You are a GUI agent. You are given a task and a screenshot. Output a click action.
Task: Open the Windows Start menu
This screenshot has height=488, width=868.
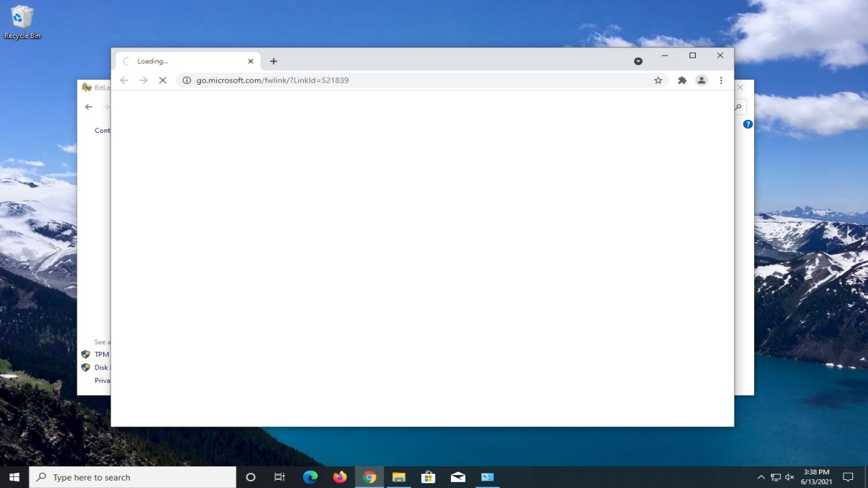coord(14,477)
